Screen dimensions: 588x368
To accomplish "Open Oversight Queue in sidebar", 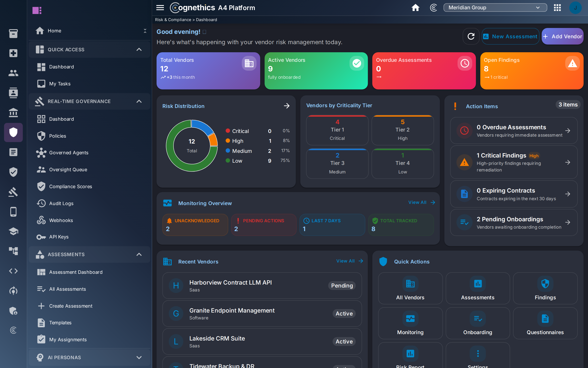I will point(89,170).
